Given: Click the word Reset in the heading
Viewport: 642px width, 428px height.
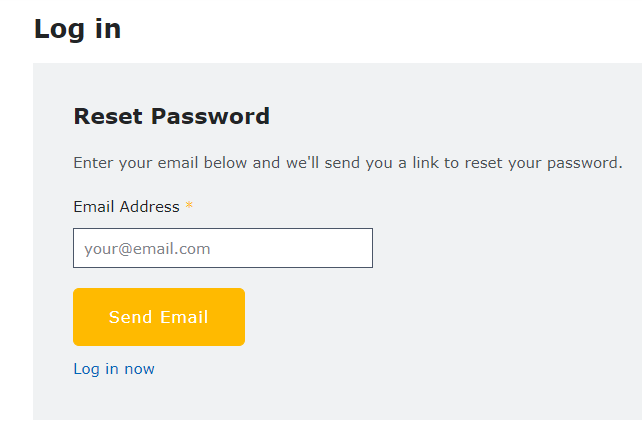Looking at the screenshot, I should click(108, 116).
